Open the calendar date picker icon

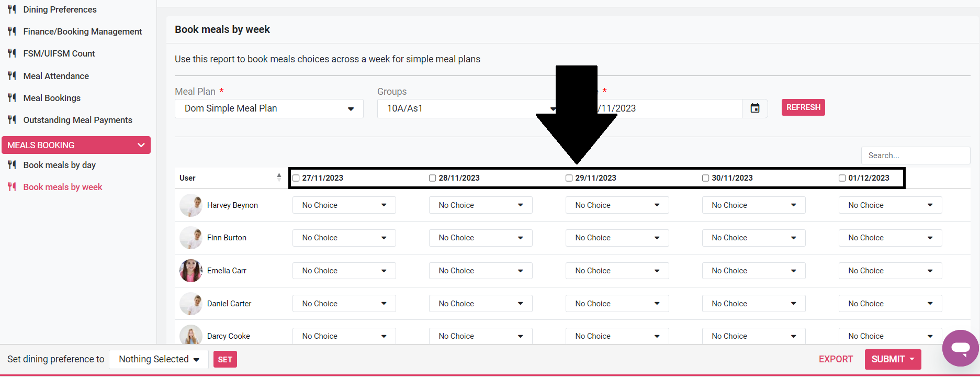coord(754,108)
